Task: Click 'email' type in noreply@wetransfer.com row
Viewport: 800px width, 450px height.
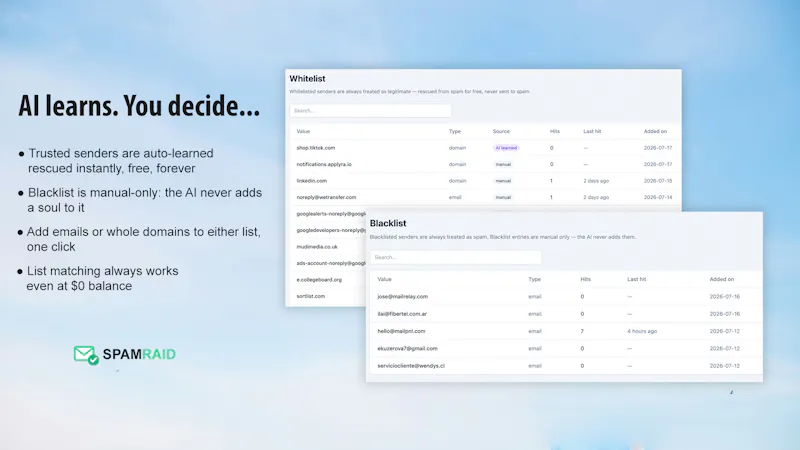Action: click(x=455, y=197)
